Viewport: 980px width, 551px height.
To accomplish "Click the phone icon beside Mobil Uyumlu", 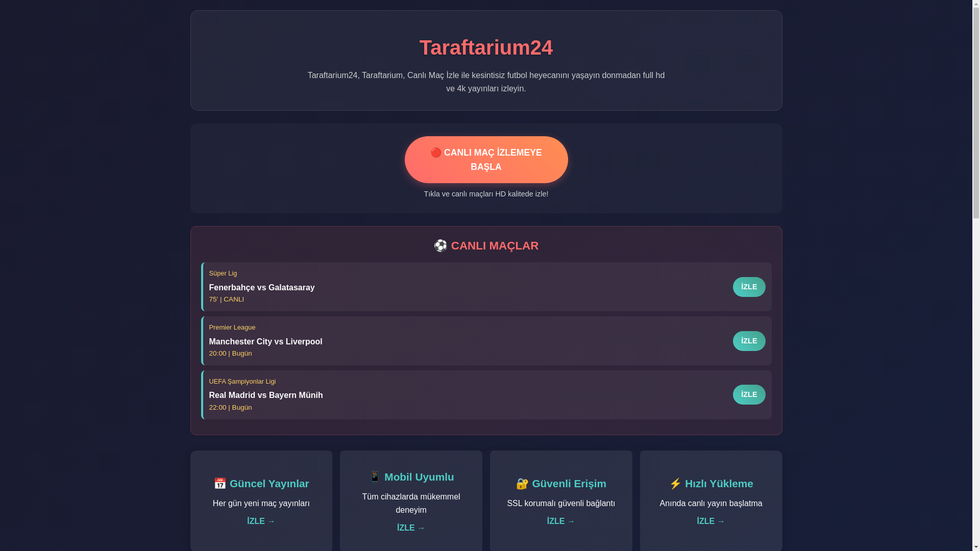I will click(x=375, y=477).
